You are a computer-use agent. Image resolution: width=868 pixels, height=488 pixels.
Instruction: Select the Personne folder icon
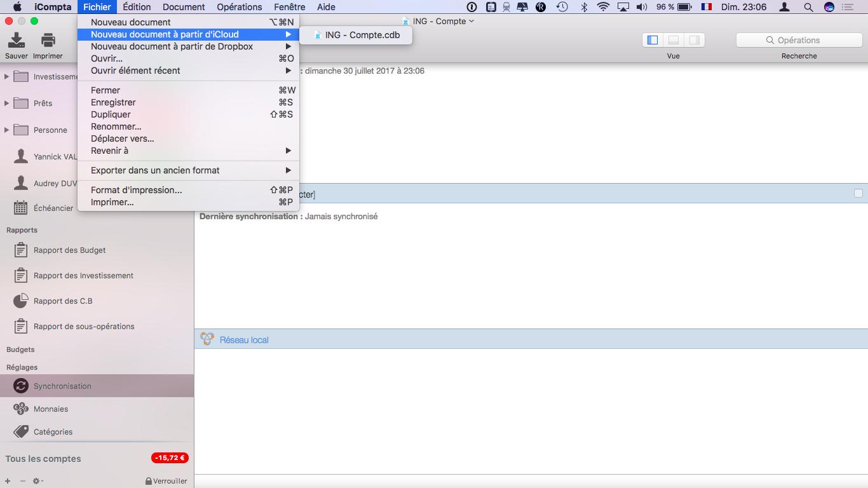tap(21, 130)
